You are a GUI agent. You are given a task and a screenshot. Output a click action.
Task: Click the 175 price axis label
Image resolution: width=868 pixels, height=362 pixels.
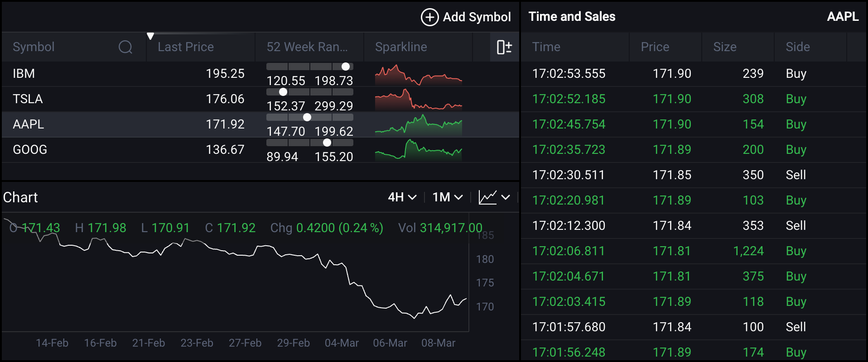(x=485, y=283)
